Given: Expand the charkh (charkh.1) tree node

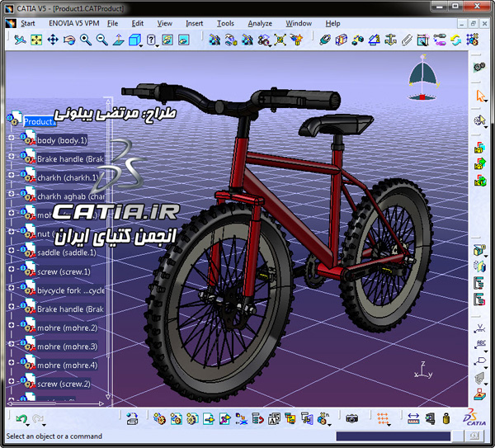Looking at the screenshot, I should click(x=11, y=175).
